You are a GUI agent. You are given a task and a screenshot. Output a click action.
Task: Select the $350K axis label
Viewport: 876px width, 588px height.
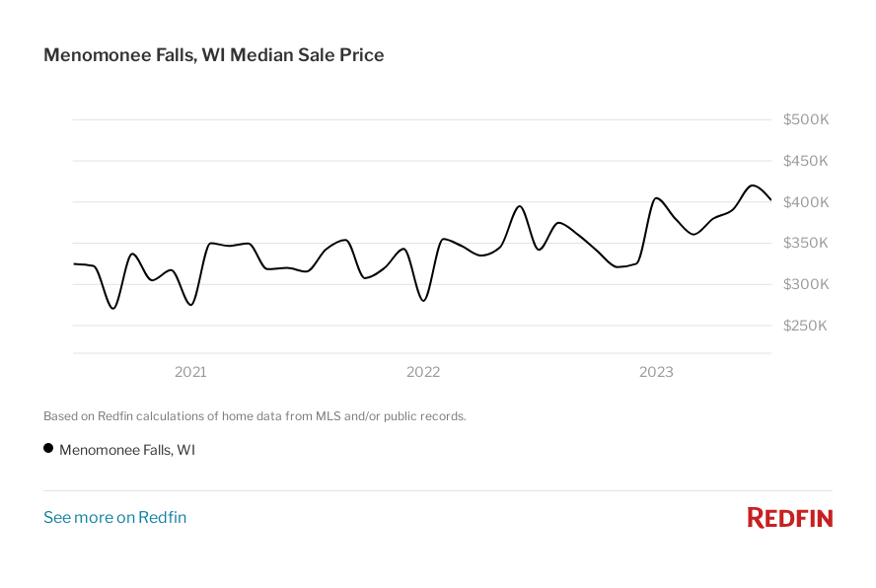[805, 243]
